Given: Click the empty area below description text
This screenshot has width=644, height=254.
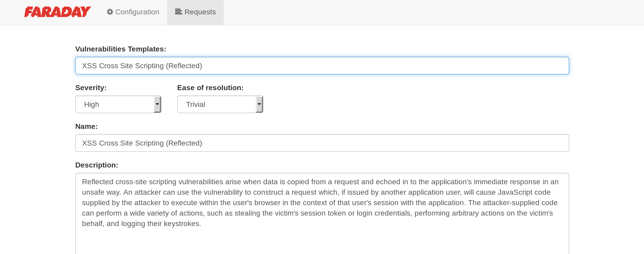Looking at the screenshot, I should pos(322,242).
